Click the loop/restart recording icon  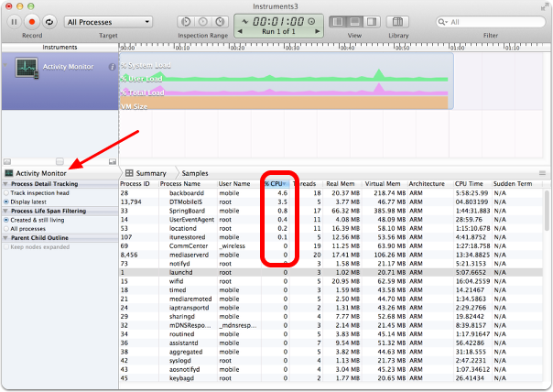point(49,20)
